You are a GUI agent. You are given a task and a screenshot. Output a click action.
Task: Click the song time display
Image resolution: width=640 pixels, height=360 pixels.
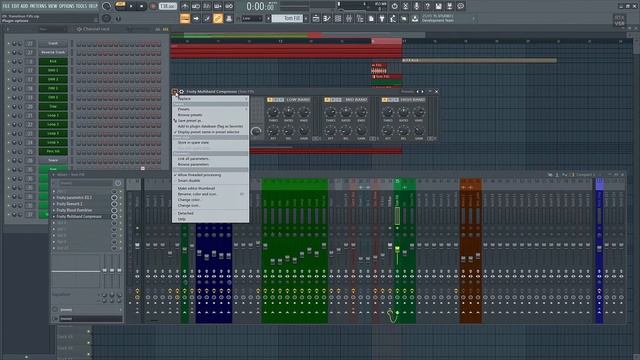pos(261,6)
